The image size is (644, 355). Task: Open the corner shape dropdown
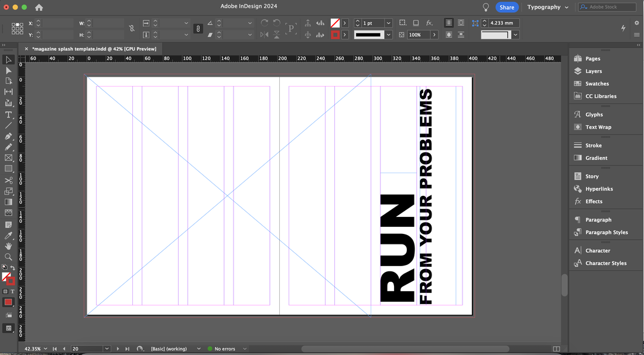[x=515, y=35]
